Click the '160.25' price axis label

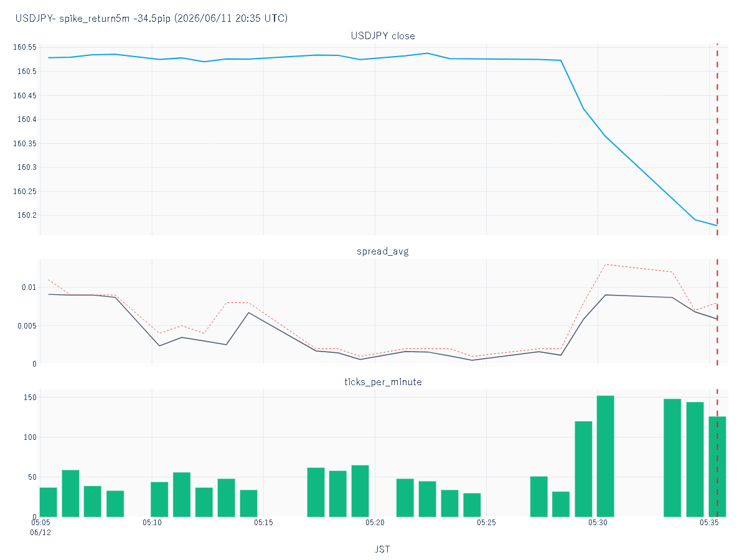pos(25,192)
